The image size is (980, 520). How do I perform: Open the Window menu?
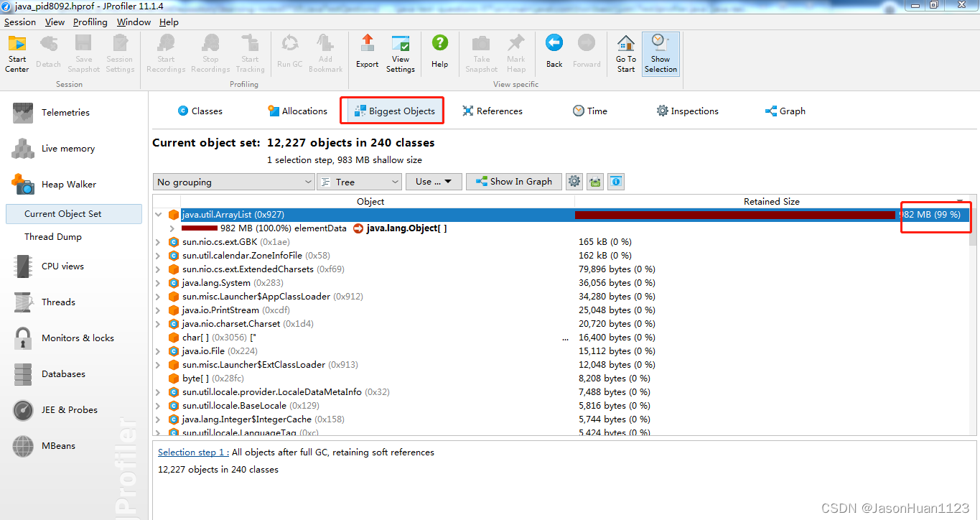coord(134,22)
